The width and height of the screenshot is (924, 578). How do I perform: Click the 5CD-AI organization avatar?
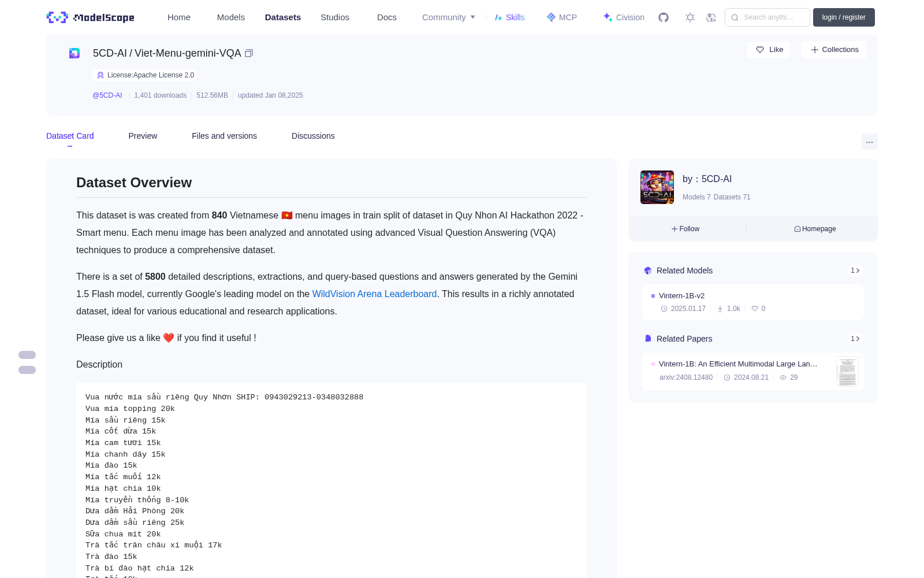[657, 187]
